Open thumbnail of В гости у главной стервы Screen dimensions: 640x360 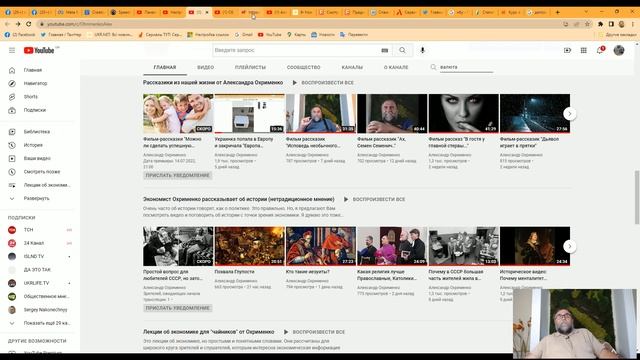(464, 113)
